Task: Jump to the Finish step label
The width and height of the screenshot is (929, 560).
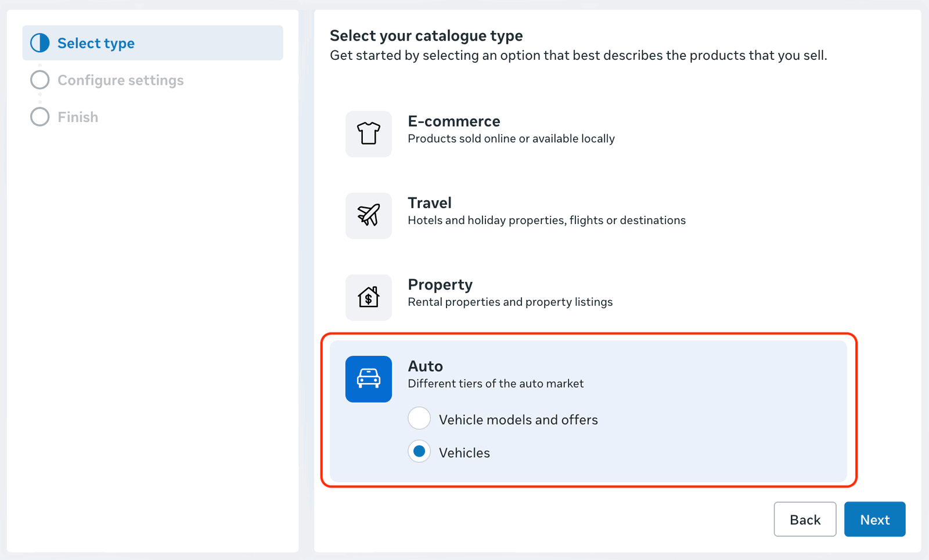Action: click(78, 117)
